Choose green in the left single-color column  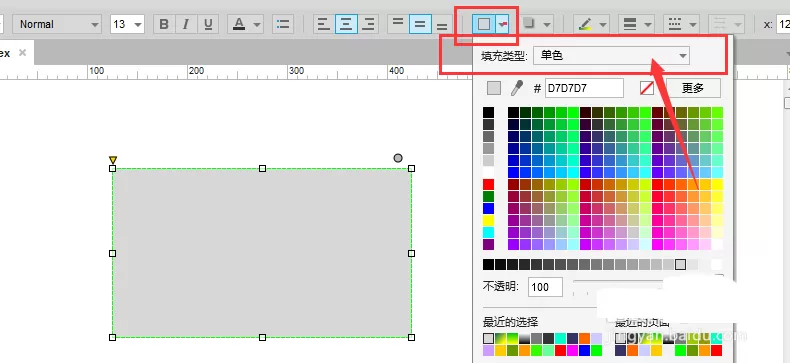488,197
